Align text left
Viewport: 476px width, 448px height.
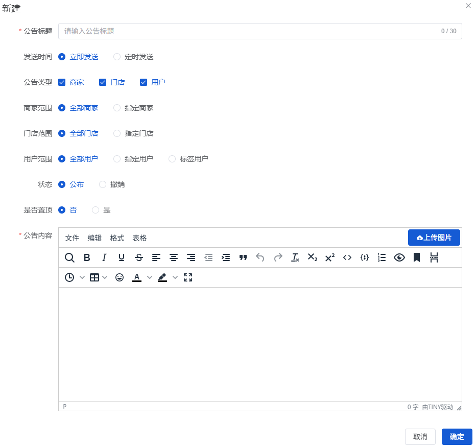pos(156,257)
